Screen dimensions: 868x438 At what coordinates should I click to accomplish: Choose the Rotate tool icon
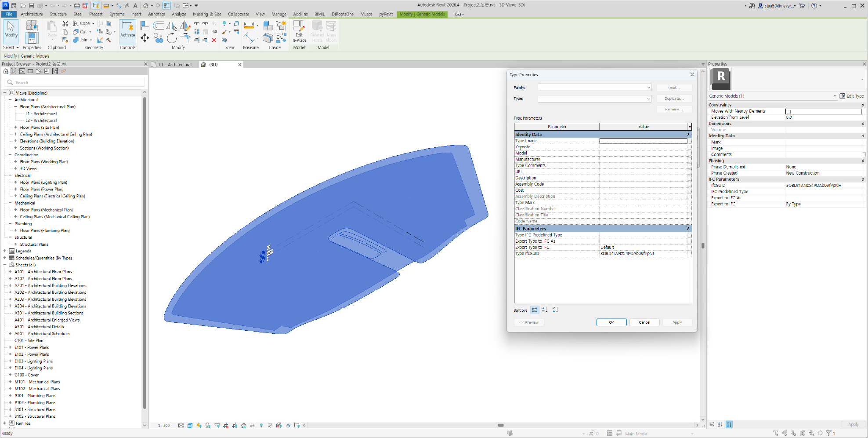[172, 39]
